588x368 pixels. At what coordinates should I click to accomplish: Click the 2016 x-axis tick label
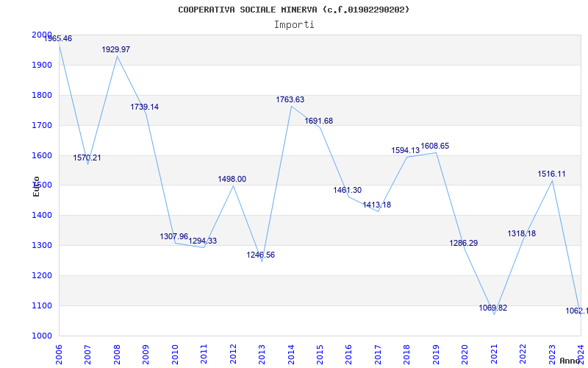[348, 354]
